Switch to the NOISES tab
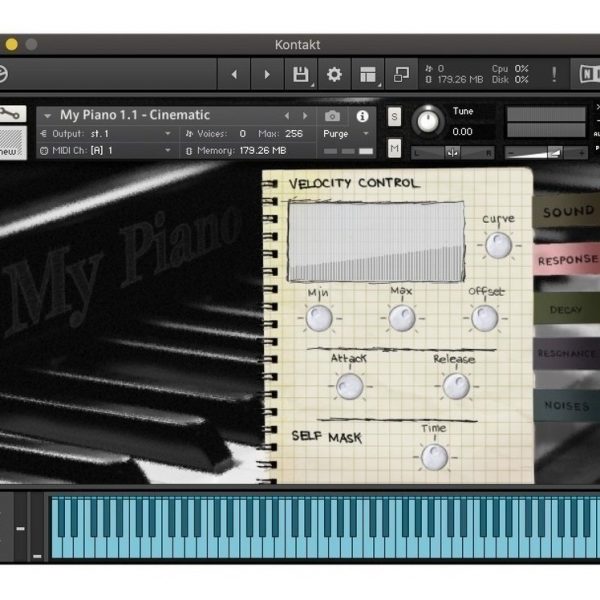Viewport: 600px width, 600px height. [x=566, y=406]
